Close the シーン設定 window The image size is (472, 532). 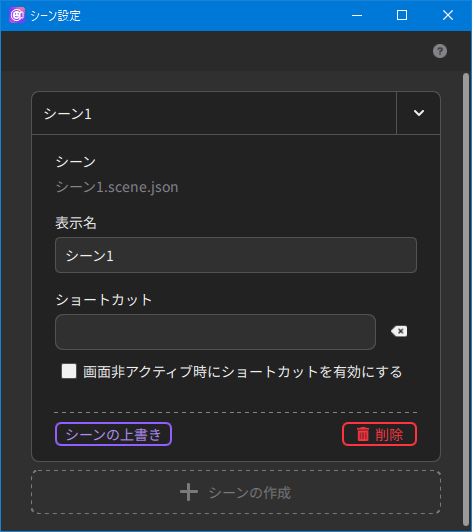click(x=448, y=15)
